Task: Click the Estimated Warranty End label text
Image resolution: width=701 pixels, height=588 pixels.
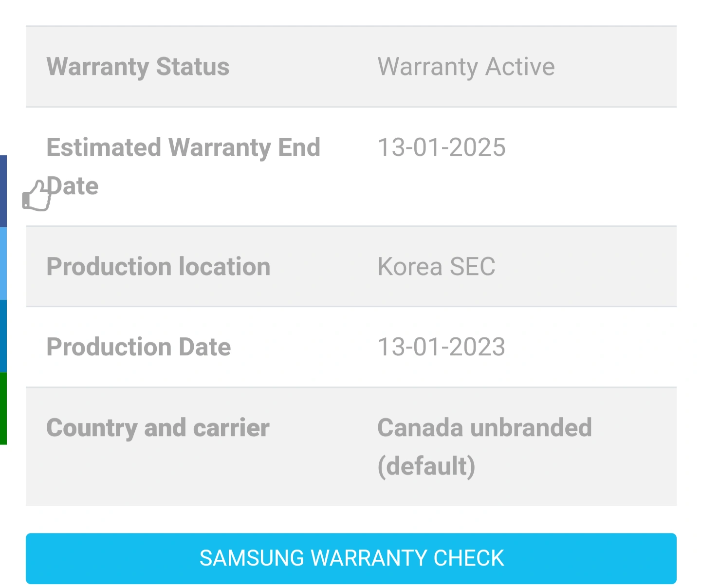Action: 183,147
